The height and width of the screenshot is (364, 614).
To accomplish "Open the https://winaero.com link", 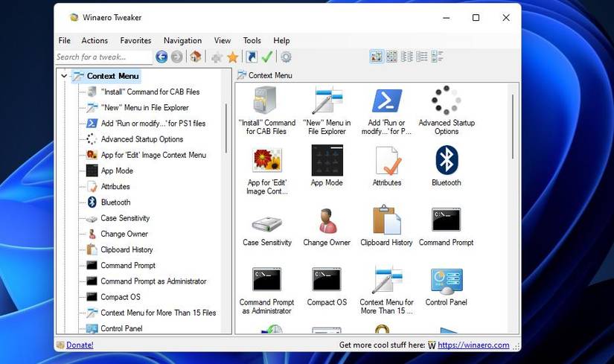I will (473, 345).
